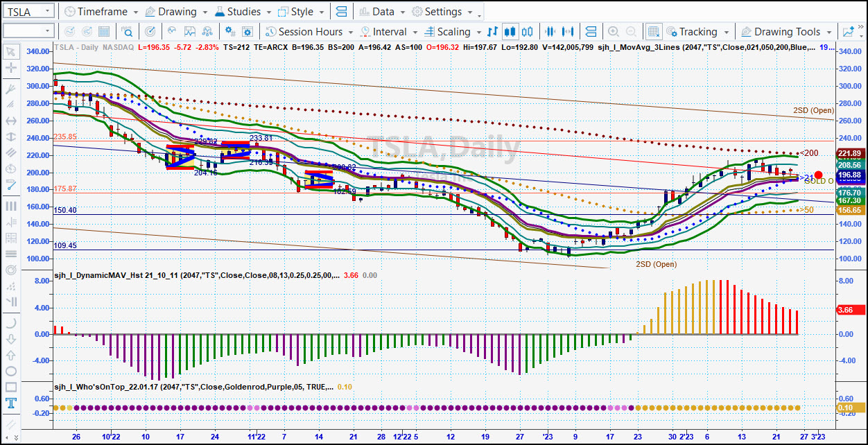Open the Drawing menu

(176, 12)
